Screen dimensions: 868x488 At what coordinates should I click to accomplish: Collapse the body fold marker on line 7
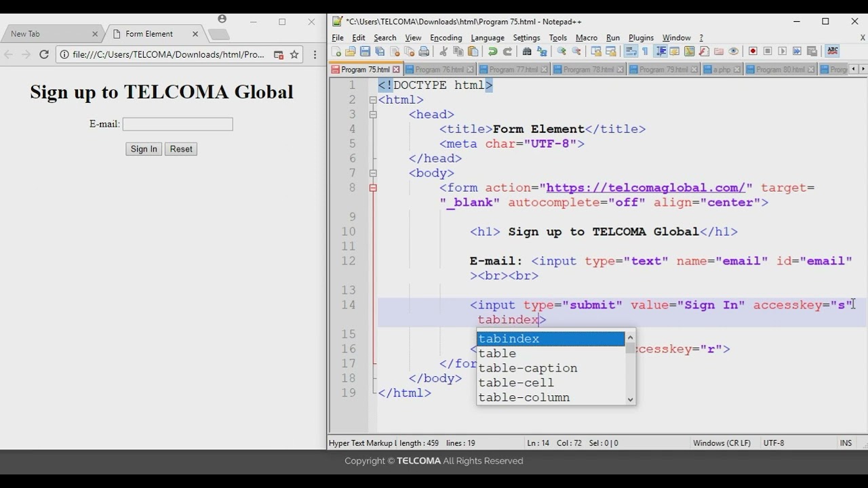point(373,174)
